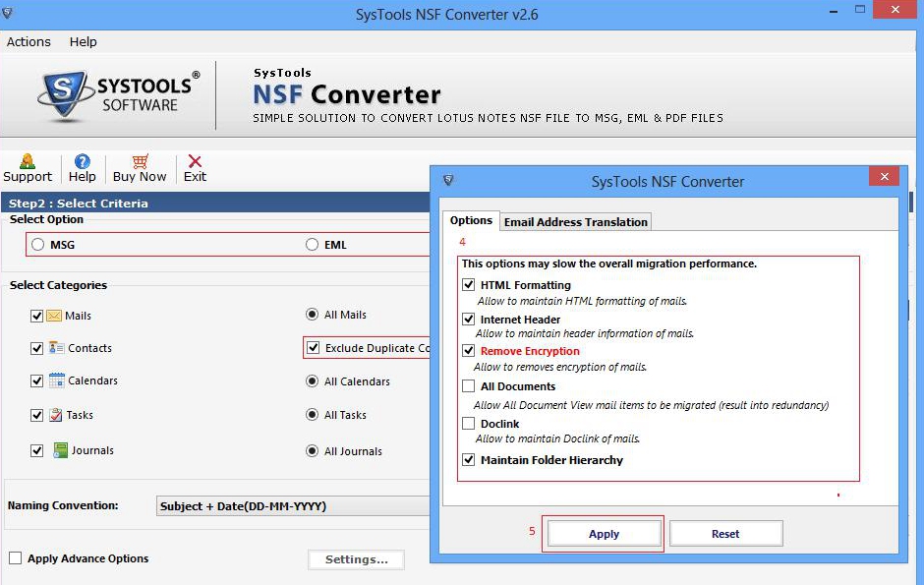This screenshot has width=924, height=585.
Task: Click the red Exit icon
Action: (x=195, y=161)
